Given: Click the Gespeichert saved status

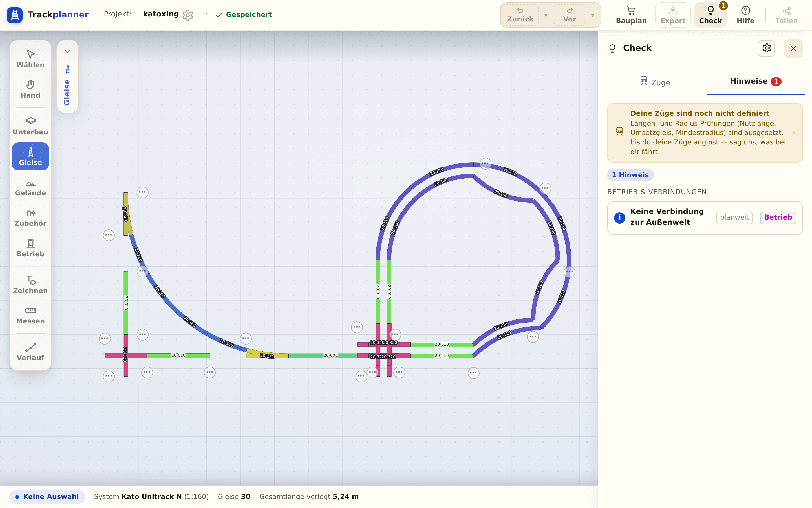Looking at the screenshot, I should [x=244, y=15].
